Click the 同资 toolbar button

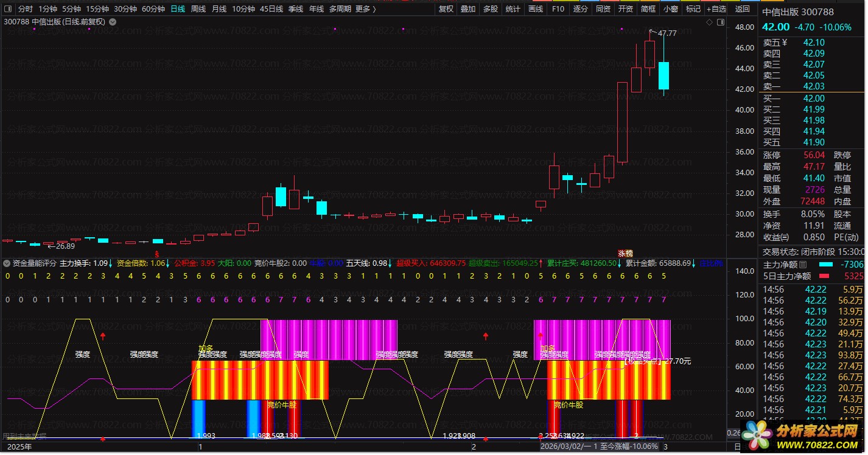tap(603, 9)
